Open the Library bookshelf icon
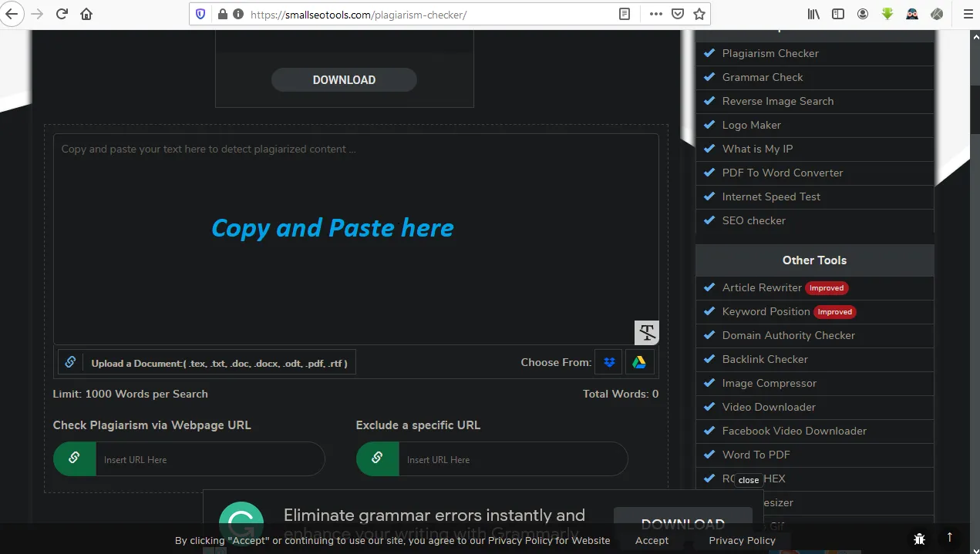The width and height of the screenshot is (980, 554). (813, 14)
